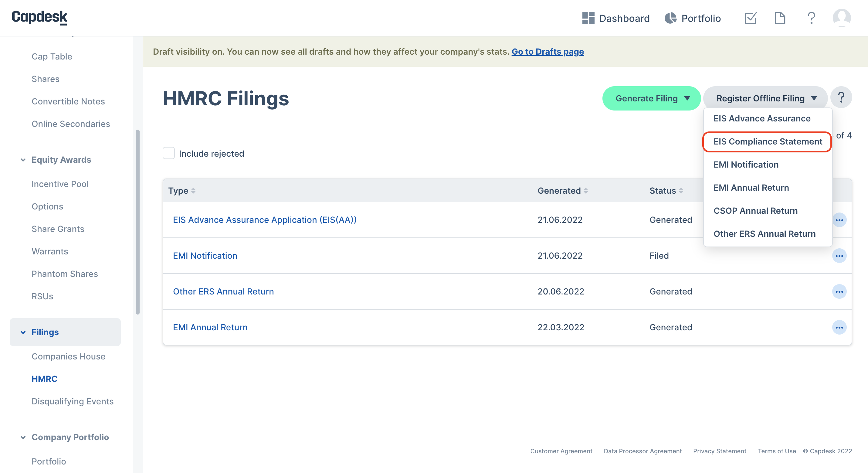Open actions menu for EIS Advance Assurance row
The image size is (868, 473).
[x=839, y=220]
